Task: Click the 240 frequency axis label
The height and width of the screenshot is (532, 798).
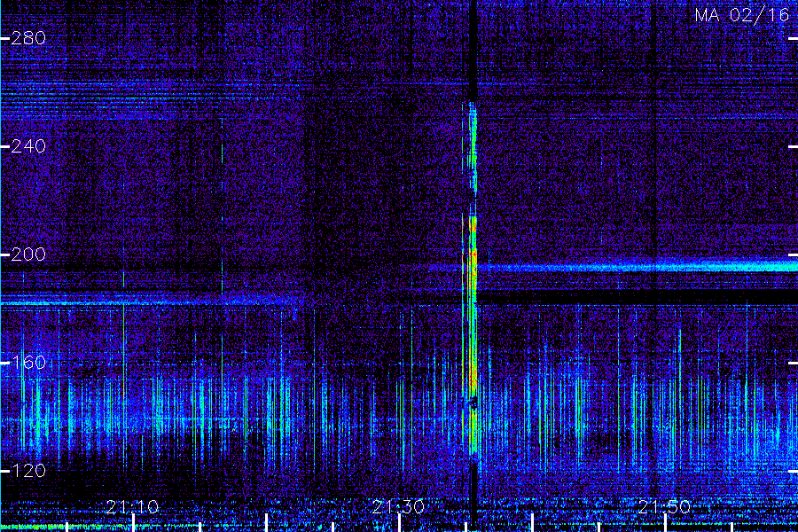Action: click(28, 146)
